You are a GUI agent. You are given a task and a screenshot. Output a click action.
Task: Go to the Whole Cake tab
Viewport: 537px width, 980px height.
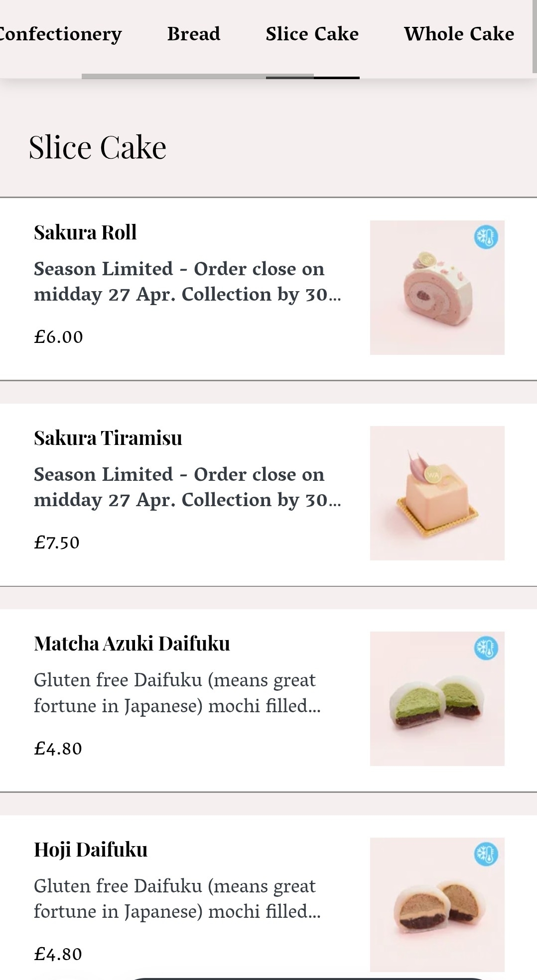(459, 34)
